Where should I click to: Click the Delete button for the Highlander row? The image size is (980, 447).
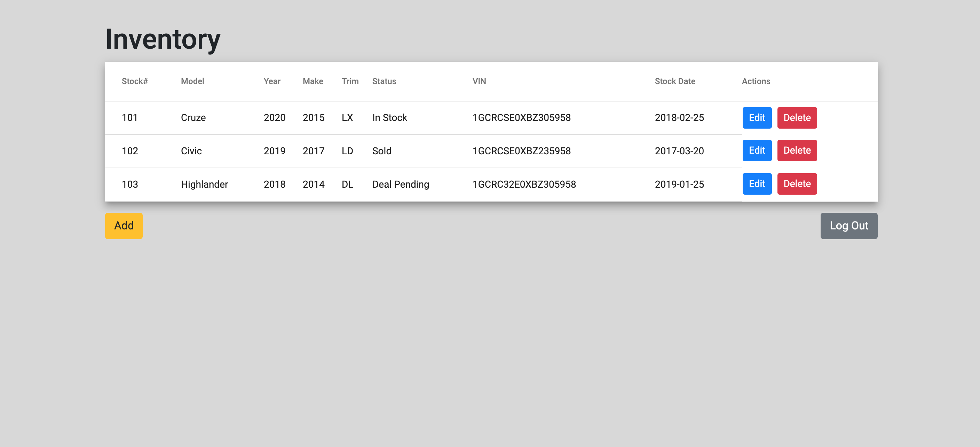(797, 184)
